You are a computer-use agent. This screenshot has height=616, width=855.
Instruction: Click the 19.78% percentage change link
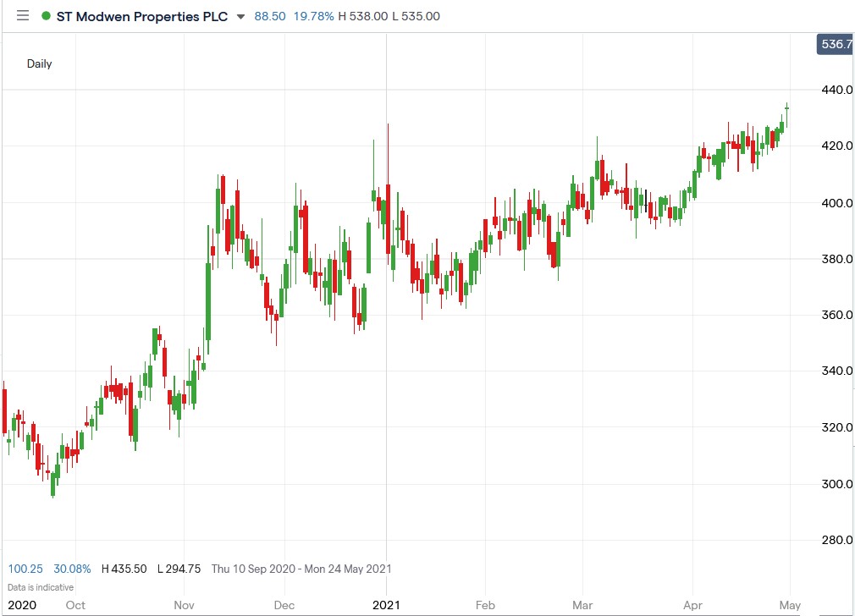click(x=314, y=16)
